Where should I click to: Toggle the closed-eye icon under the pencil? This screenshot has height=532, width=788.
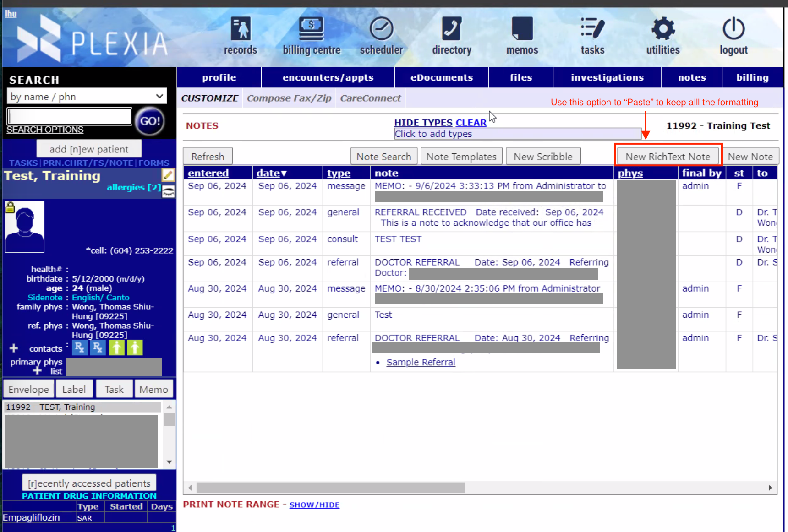168,192
